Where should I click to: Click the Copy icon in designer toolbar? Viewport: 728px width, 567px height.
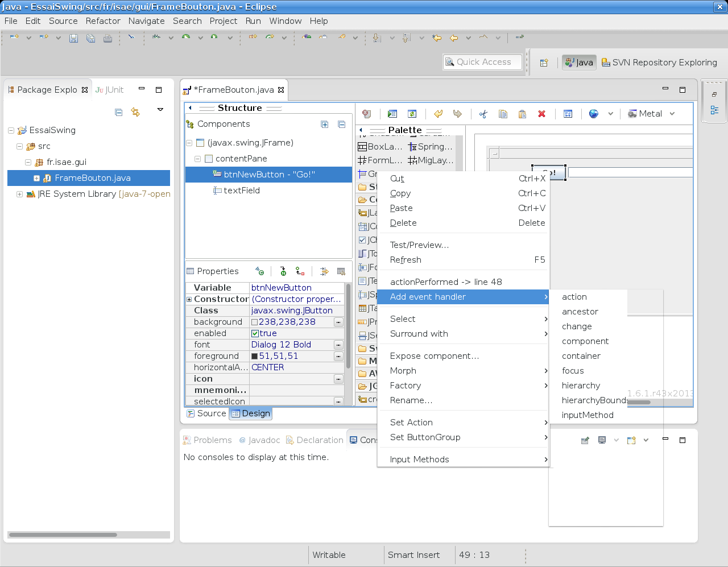point(503,114)
